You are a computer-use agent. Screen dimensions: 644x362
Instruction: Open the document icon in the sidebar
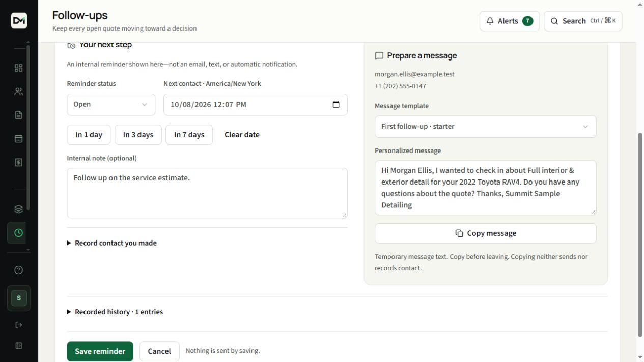pyautogui.click(x=19, y=115)
